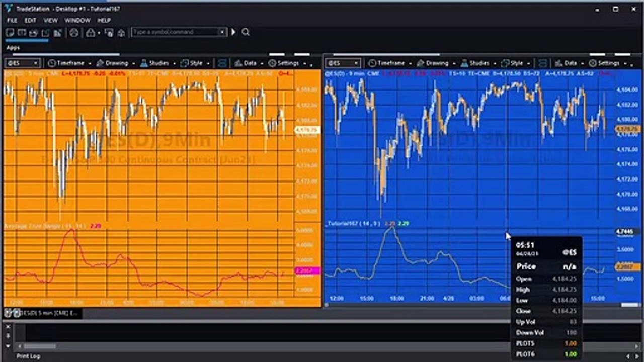Click the Print Log horizontal scrollbar thumb

pos(39,346)
